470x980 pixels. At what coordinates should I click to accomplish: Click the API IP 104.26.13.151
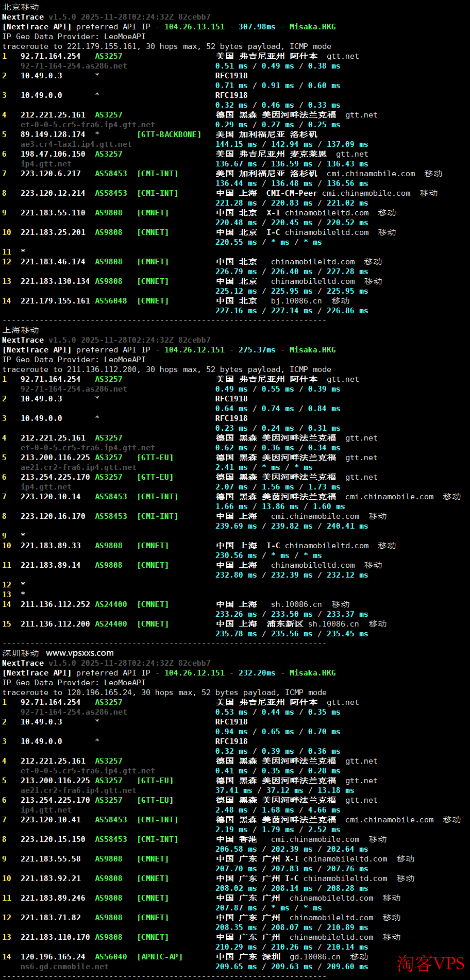(x=194, y=27)
